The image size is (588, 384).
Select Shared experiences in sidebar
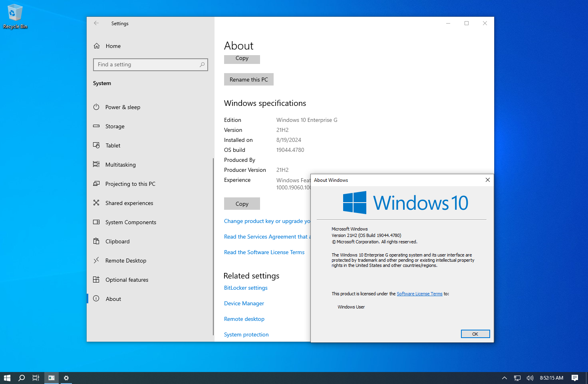pyautogui.click(x=150, y=203)
